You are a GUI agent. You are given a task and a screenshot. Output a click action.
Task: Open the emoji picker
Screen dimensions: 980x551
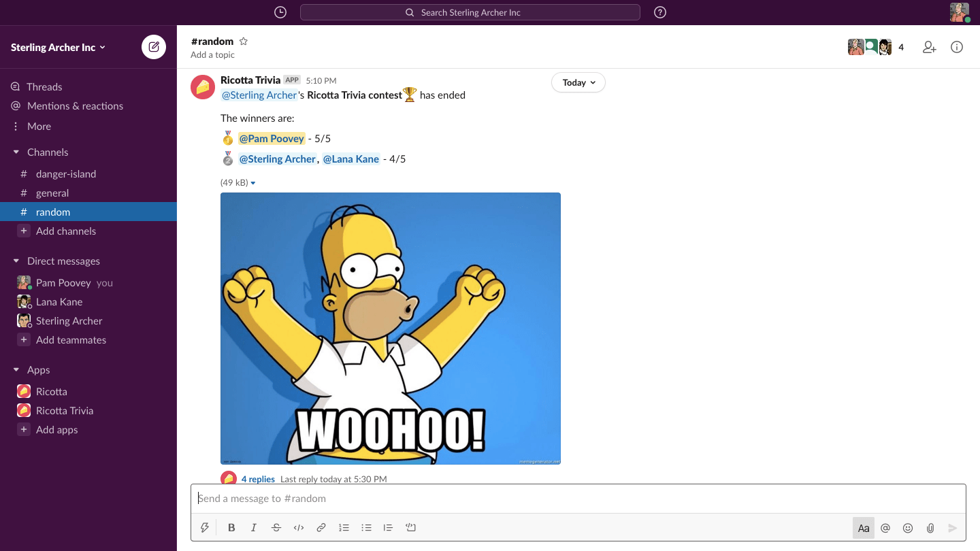point(908,528)
